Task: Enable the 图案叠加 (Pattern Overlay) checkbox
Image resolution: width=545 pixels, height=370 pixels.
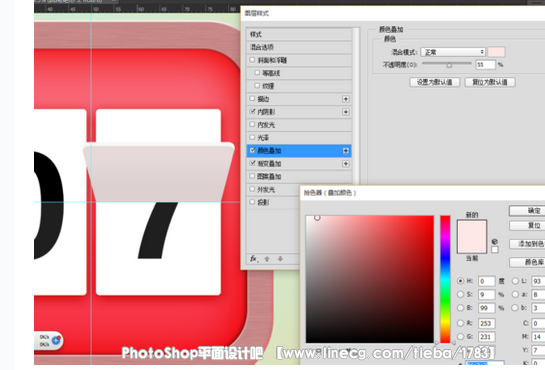Action: pos(252,176)
